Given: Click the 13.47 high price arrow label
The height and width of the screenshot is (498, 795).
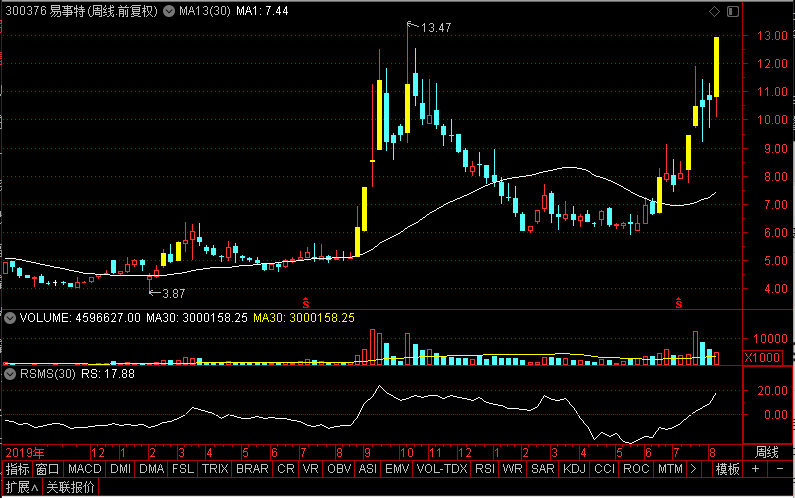Looking at the screenshot, I should (x=430, y=27).
